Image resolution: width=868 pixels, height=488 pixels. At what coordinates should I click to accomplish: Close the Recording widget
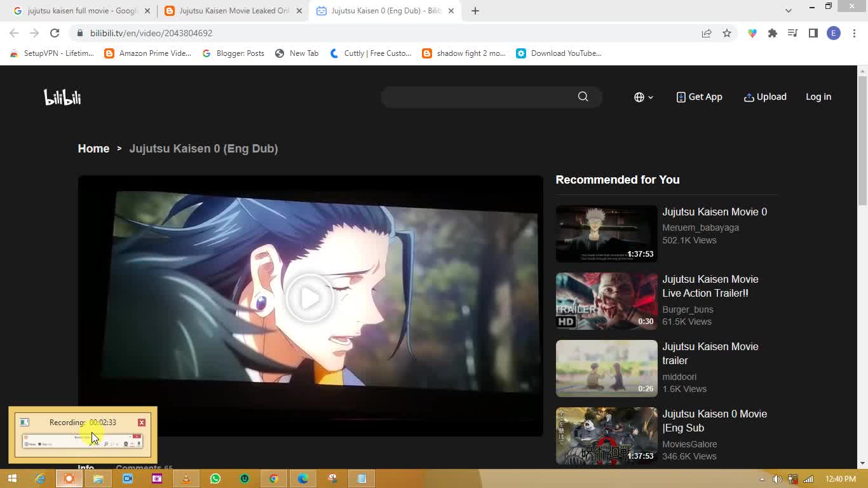[142, 423]
